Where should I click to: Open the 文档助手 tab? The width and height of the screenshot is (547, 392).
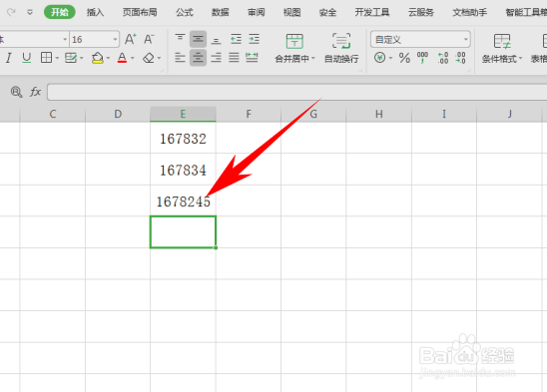[x=469, y=13]
